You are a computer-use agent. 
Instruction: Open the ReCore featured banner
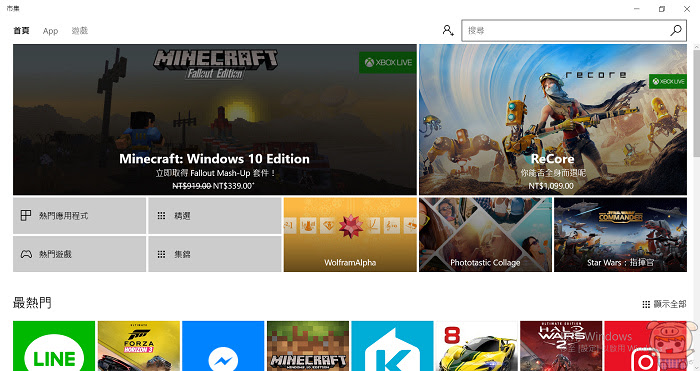click(553, 119)
